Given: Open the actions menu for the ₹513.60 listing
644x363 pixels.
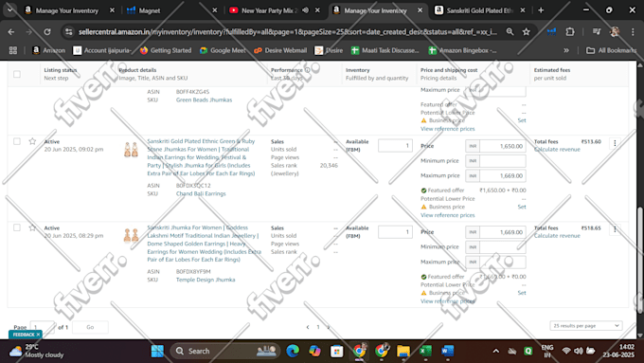Looking at the screenshot, I should coord(615,143).
